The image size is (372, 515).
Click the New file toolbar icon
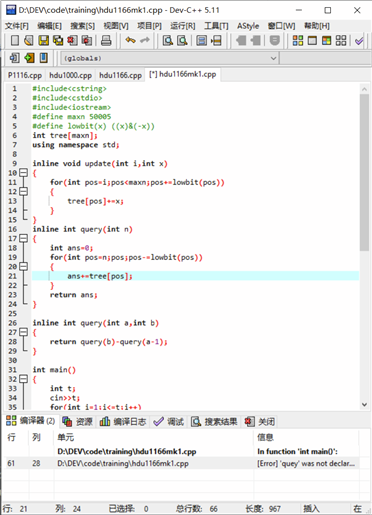(x=15, y=41)
